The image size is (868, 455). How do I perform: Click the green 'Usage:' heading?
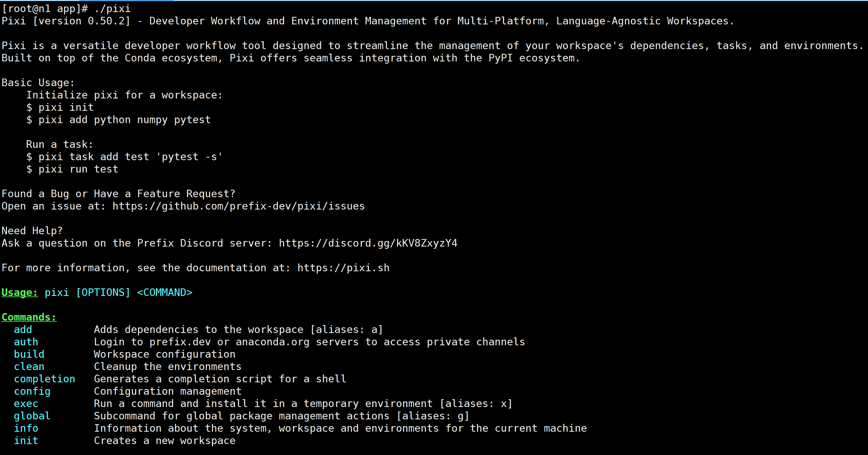pos(20,292)
